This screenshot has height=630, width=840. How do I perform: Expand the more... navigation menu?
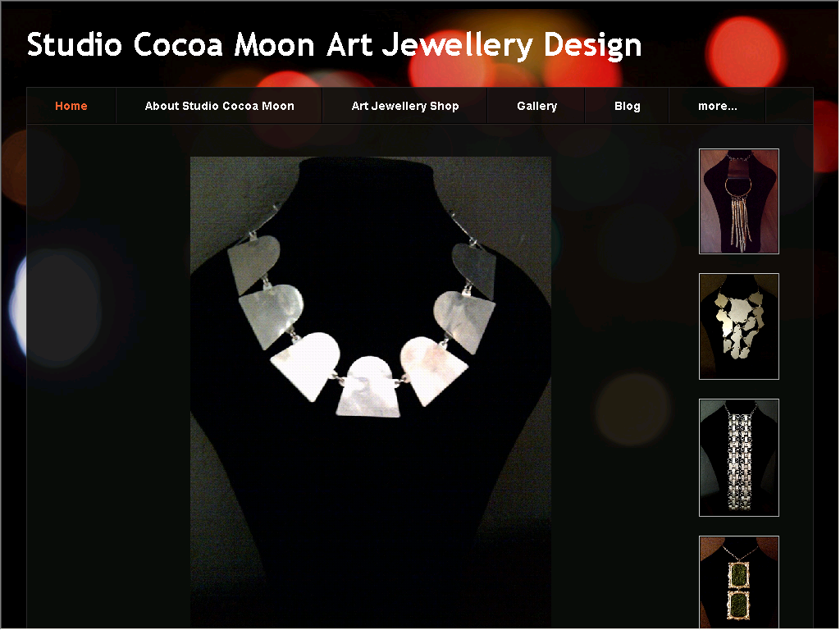[x=717, y=106]
